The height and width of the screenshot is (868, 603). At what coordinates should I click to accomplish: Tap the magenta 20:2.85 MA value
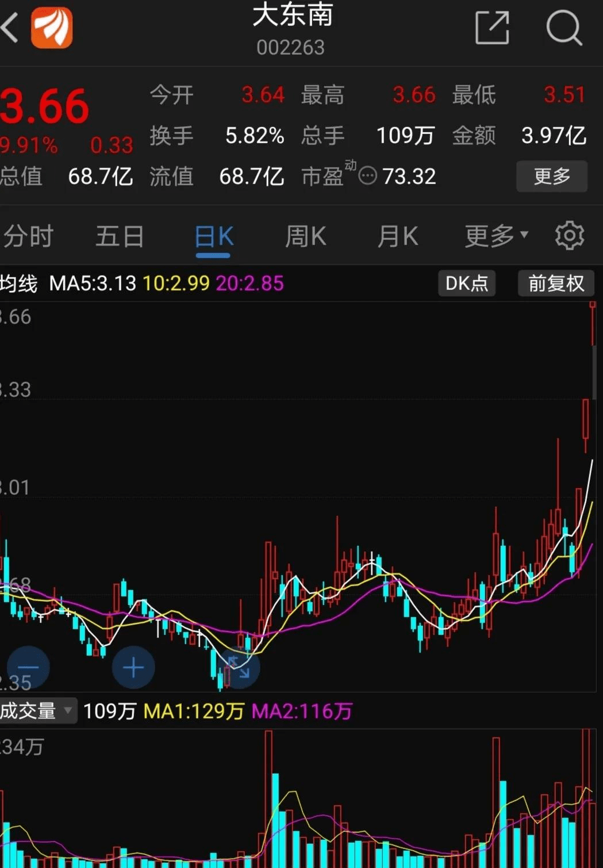tap(250, 283)
